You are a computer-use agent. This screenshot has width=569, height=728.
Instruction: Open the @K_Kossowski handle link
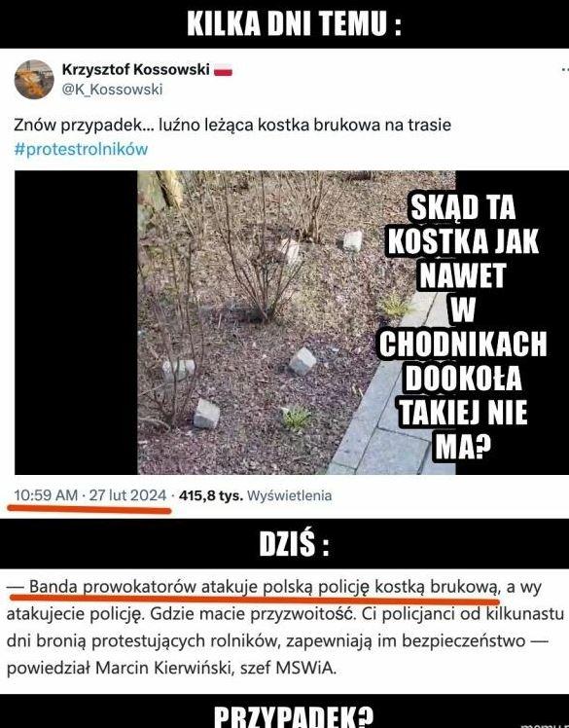[112, 90]
